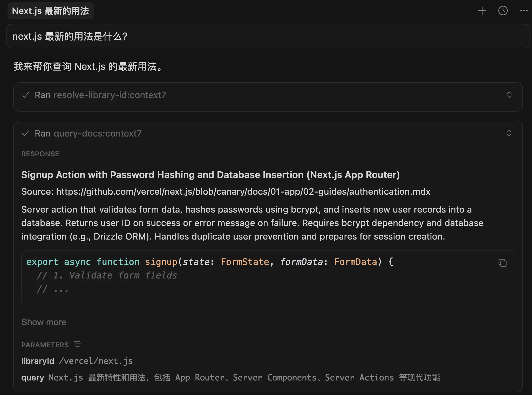Screen dimensions: 532x395
Task: Expand the resolve-library-id:context7 tool call
Action: [x=509, y=95]
